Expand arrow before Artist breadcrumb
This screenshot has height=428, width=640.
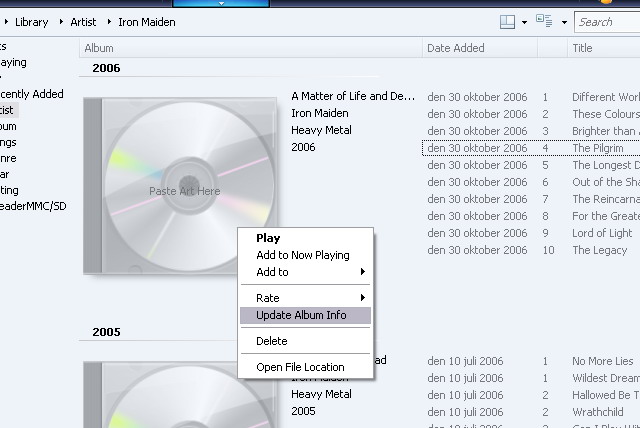[x=61, y=22]
